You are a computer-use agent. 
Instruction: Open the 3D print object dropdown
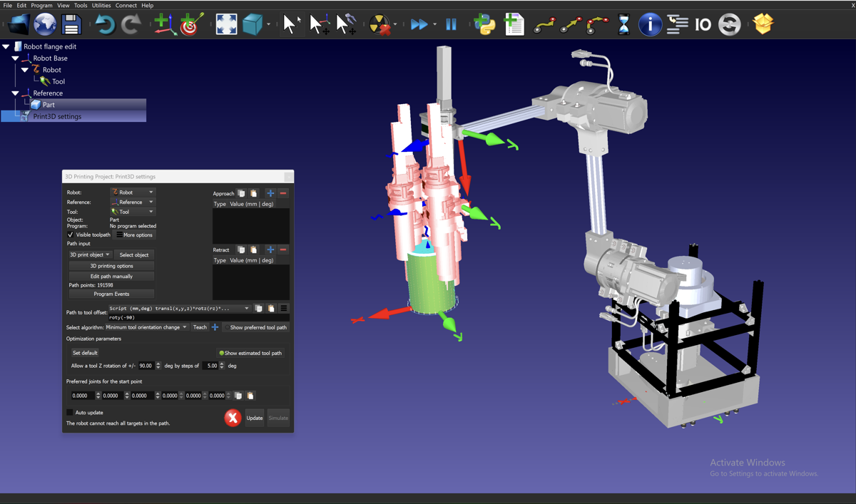click(x=90, y=254)
